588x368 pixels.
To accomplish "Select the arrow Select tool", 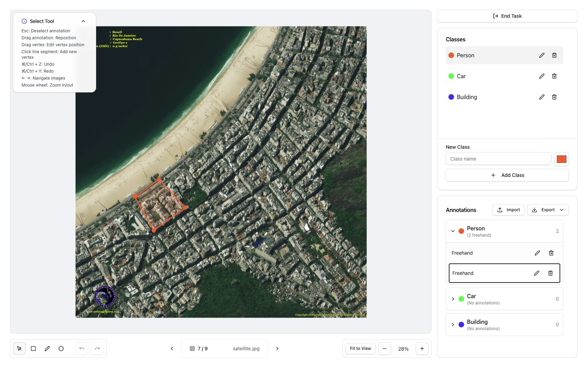I will (x=19, y=349).
